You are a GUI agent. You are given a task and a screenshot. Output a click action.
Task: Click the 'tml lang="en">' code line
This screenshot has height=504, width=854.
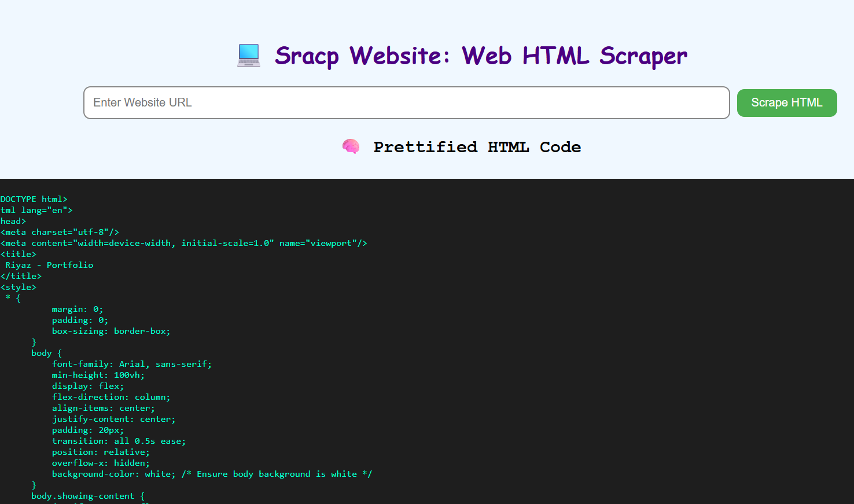[36, 210]
